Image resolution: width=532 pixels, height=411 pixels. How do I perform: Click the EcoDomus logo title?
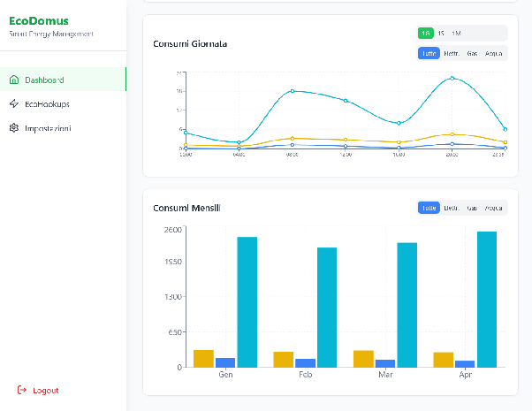[x=39, y=20]
